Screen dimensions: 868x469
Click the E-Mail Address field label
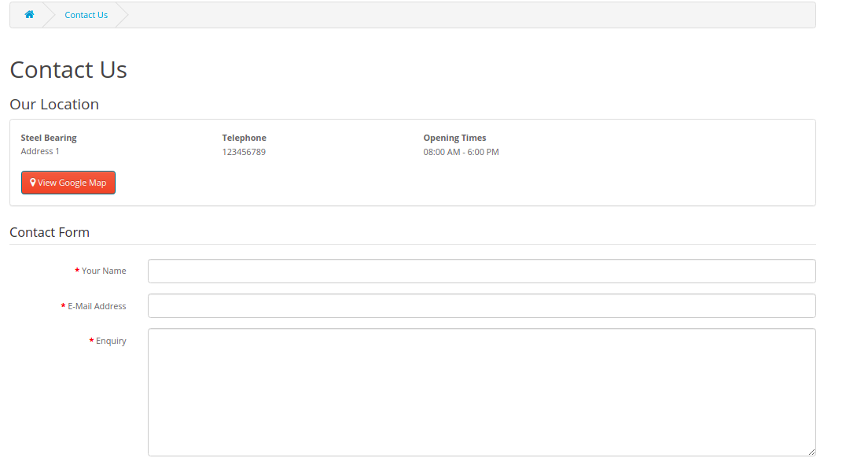pyautogui.click(x=97, y=306)
